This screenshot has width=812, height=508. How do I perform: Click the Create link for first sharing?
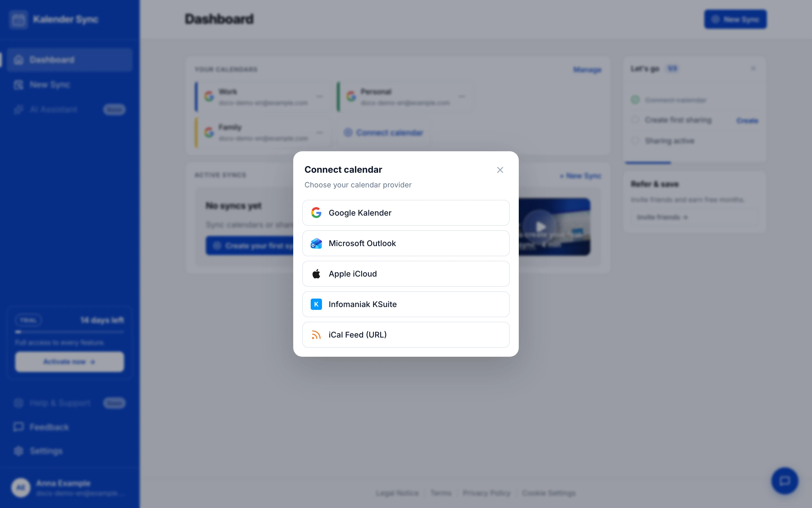click(x=747, y=121)
